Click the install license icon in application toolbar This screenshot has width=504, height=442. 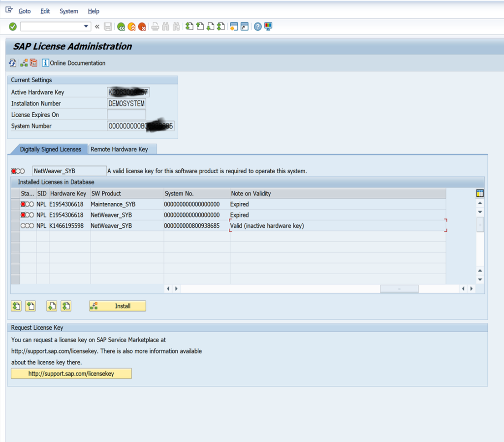[x=24, y=63]
